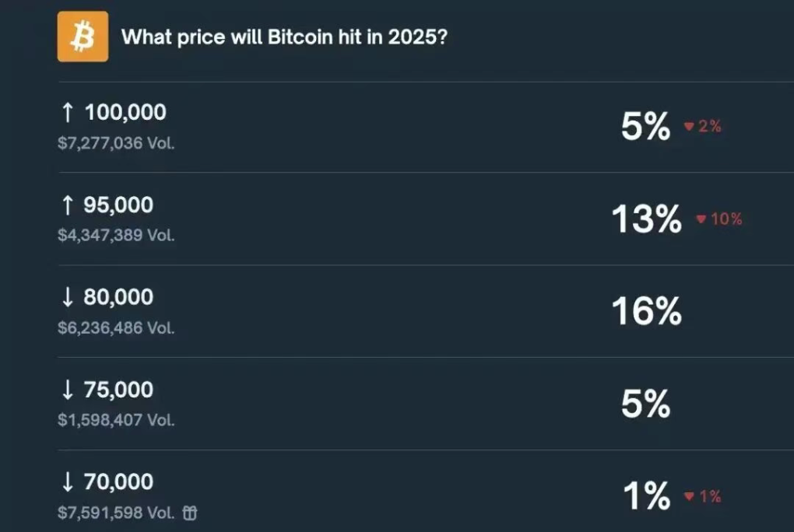
Task: Open the market question 'What price will Bitcoin hit in 2025?'
Action: pyautogui.click(x=284, y=37)
